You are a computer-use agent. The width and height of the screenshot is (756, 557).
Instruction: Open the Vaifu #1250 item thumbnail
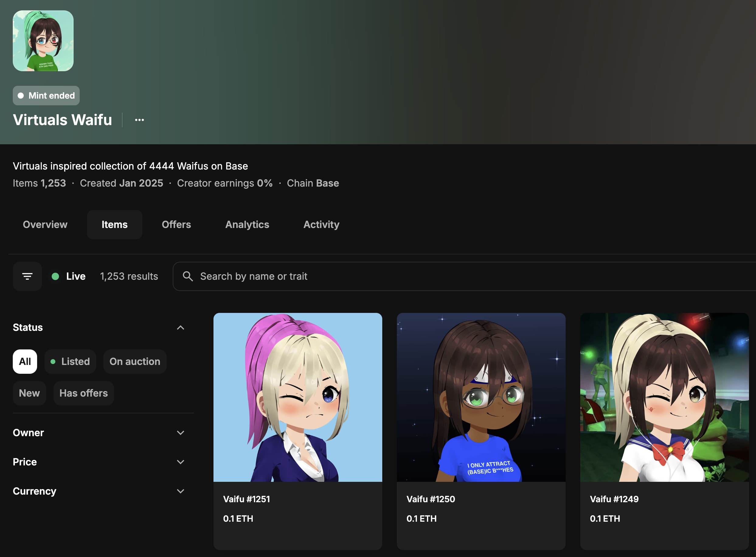coord(481,397)
